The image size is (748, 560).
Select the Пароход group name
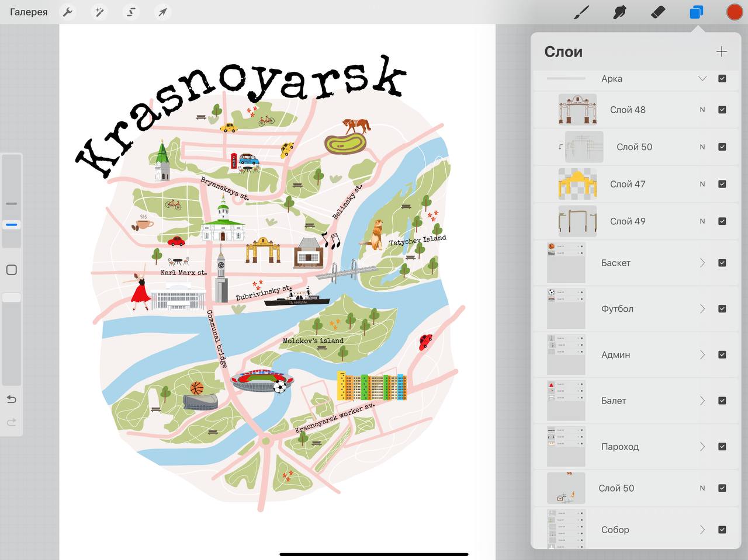pos(620,447)
